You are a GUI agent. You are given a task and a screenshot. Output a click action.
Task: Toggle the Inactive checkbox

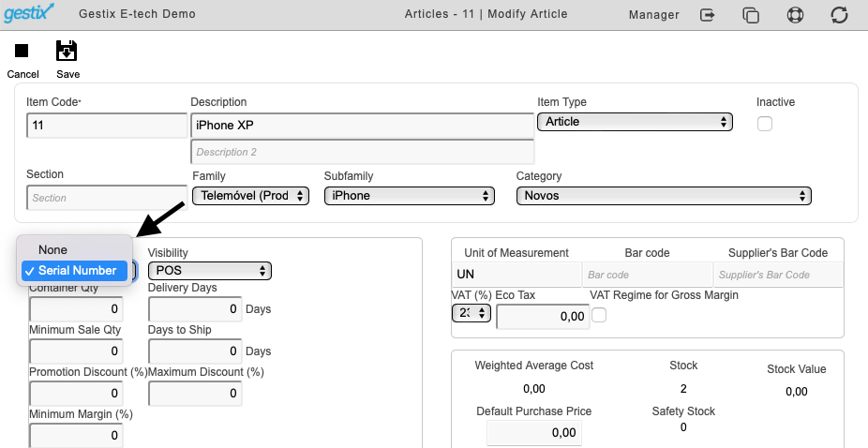(x=765, y=124)
